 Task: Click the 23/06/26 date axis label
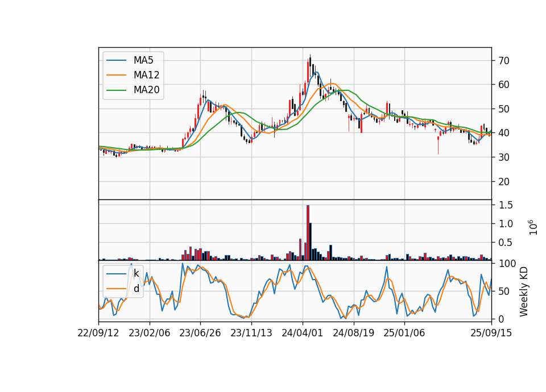[200, 333]
